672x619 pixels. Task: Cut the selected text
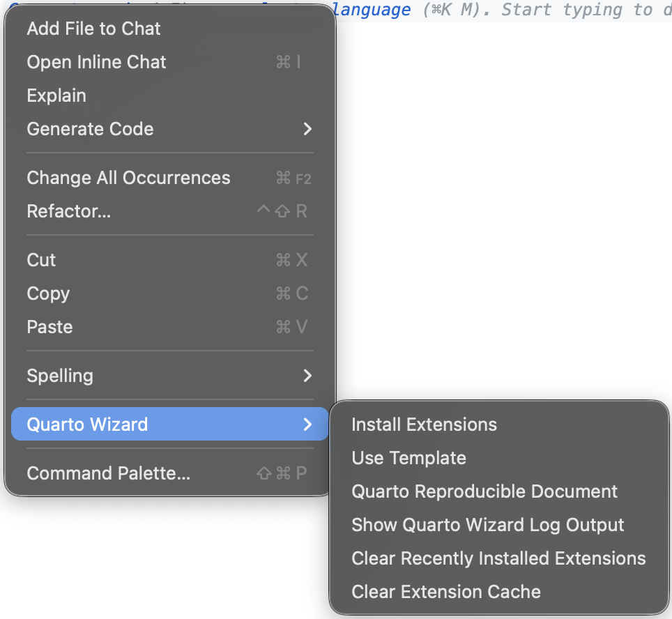(x=40, y=260)
